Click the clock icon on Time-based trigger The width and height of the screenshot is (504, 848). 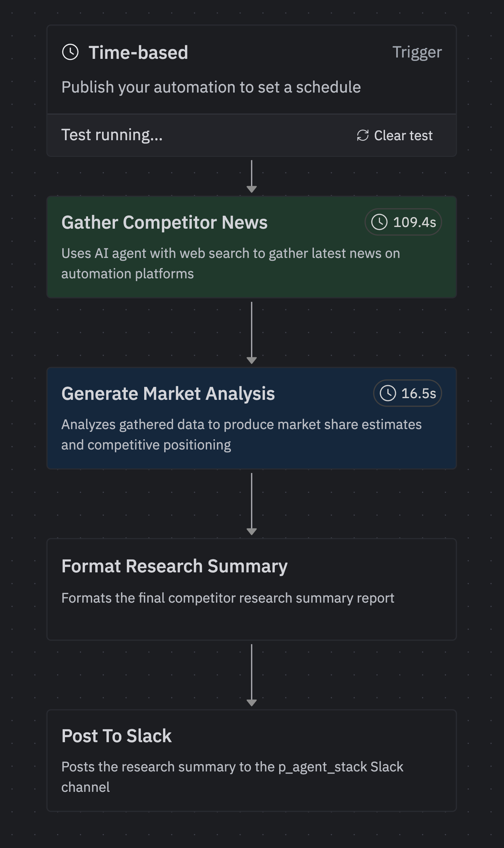coord(70,52)
